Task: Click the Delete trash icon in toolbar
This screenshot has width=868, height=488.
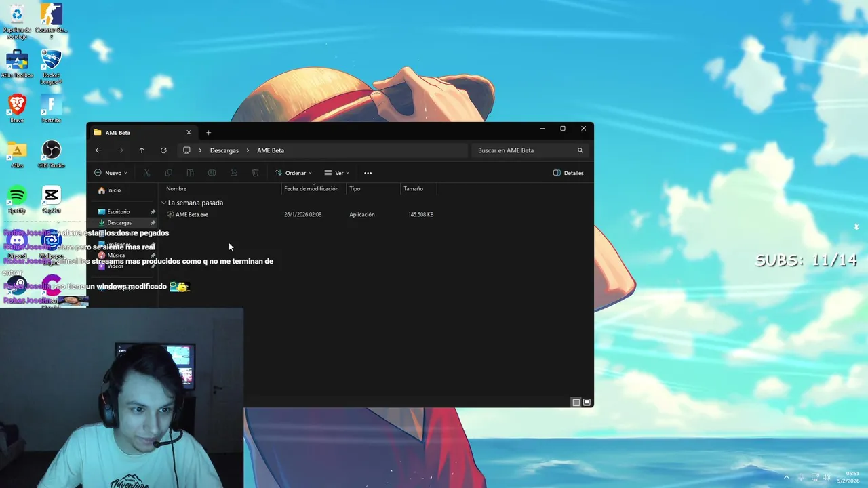Action: pyautogui.click(x=255, y=173)
